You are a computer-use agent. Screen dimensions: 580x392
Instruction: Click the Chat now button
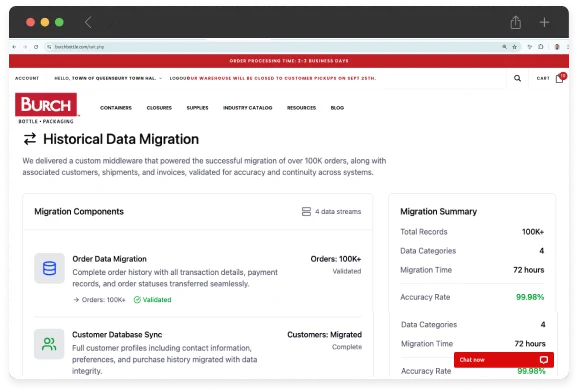(504, 360)
